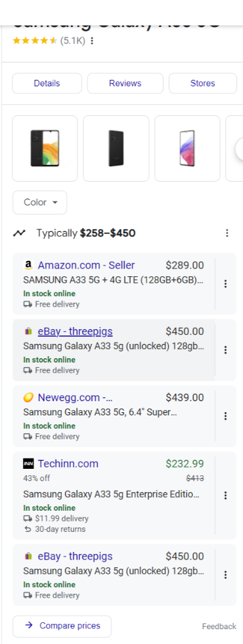Open more options for last eBay threepigs listing

(x=226, y=574)
